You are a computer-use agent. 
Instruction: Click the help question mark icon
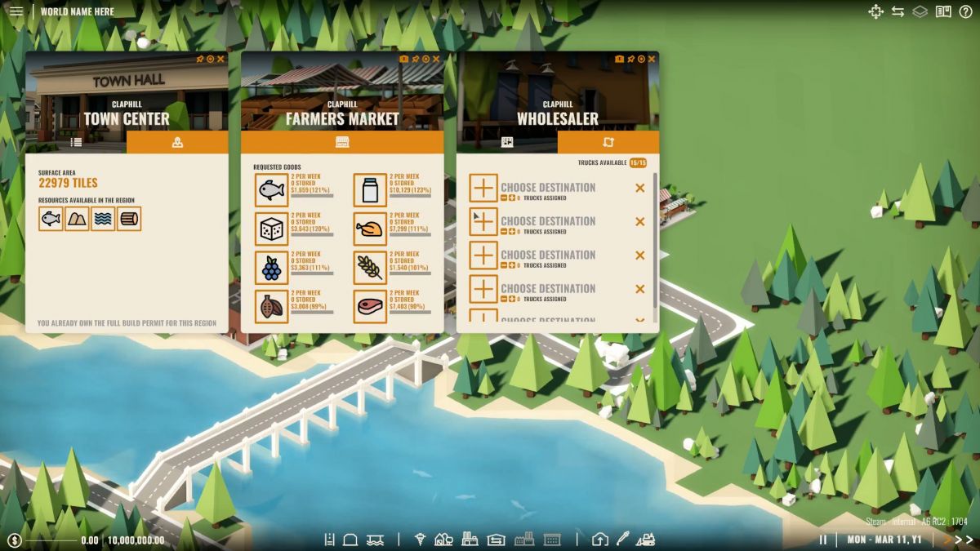(x=965, y=11)
